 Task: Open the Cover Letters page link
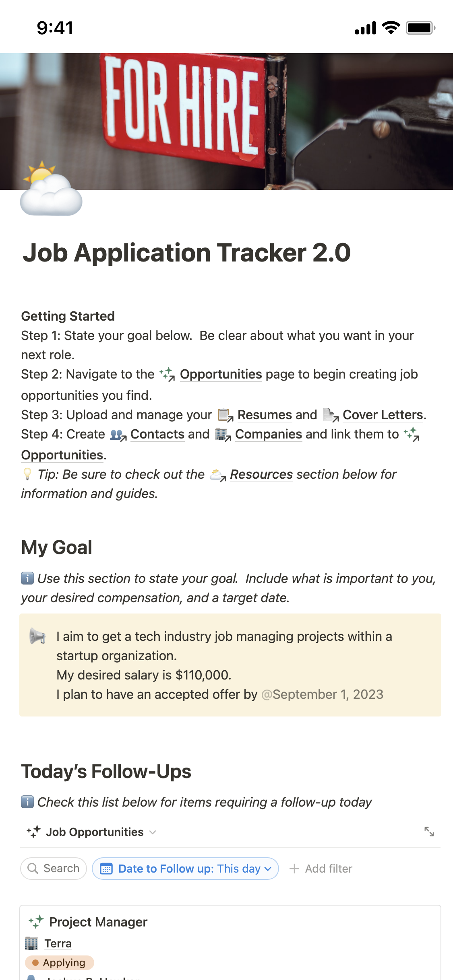pos(383,415)
